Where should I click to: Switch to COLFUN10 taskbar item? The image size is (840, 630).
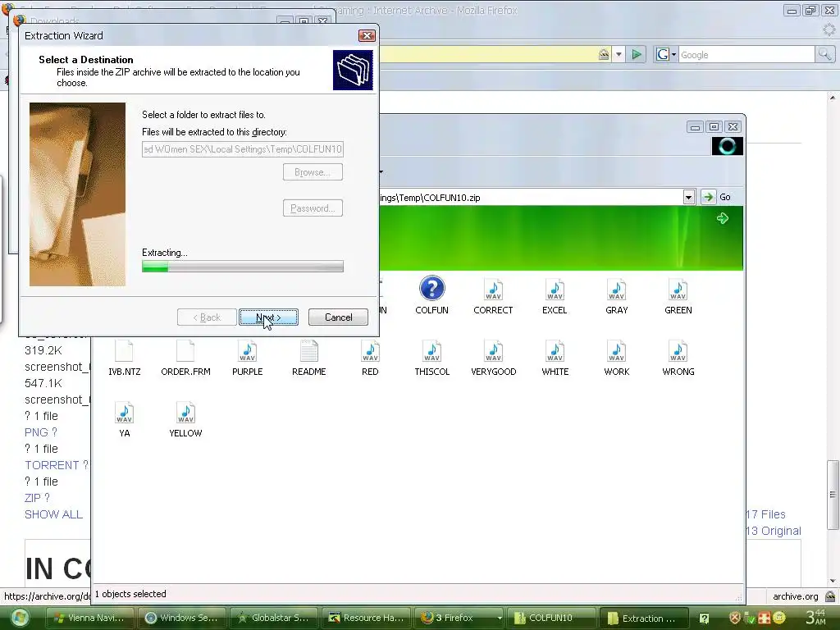(550, 618)
